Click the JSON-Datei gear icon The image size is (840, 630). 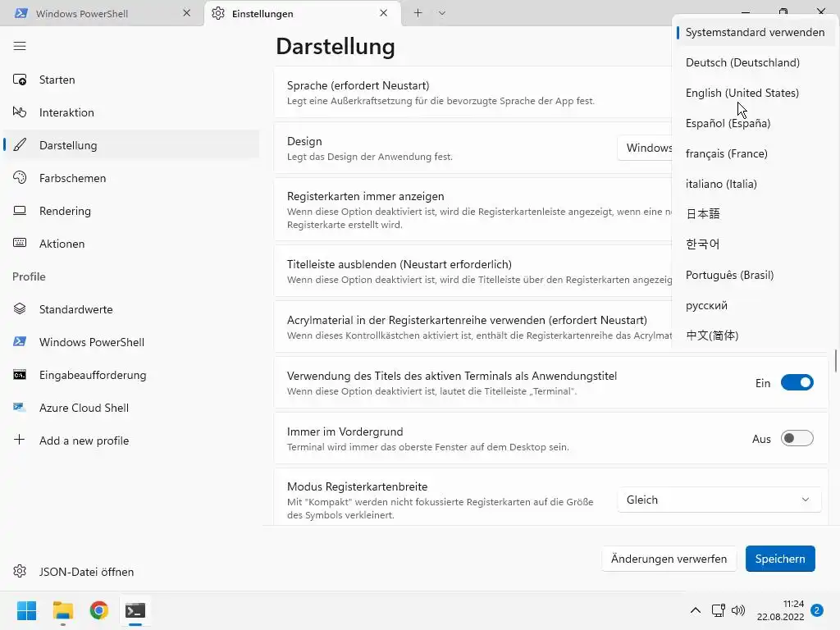20,572
